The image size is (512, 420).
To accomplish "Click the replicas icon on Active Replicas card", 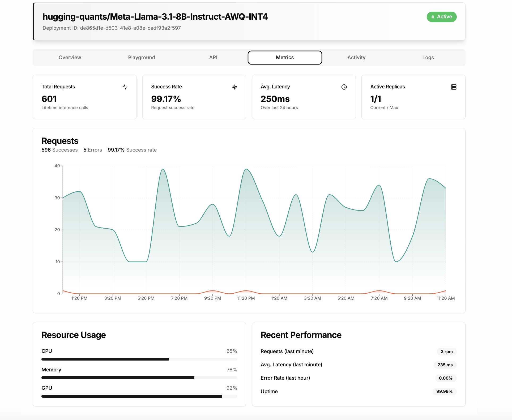I will click(x=454, y=87).
